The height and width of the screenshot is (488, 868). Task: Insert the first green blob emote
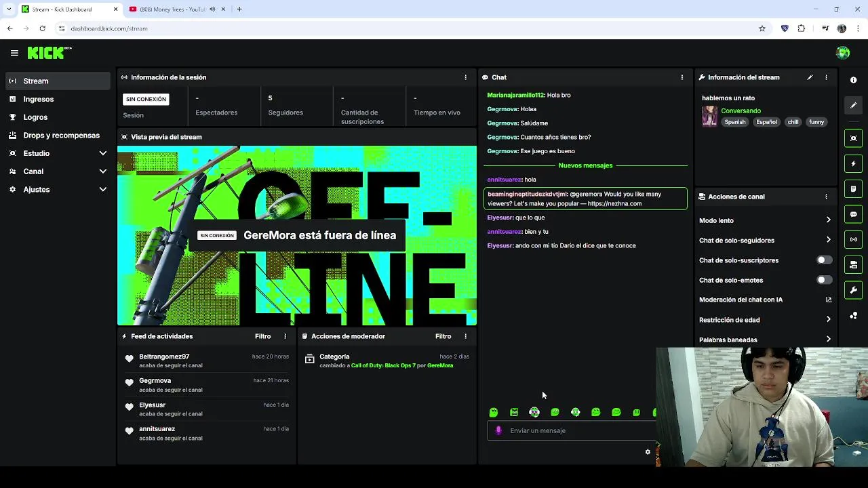coord(494,412)
